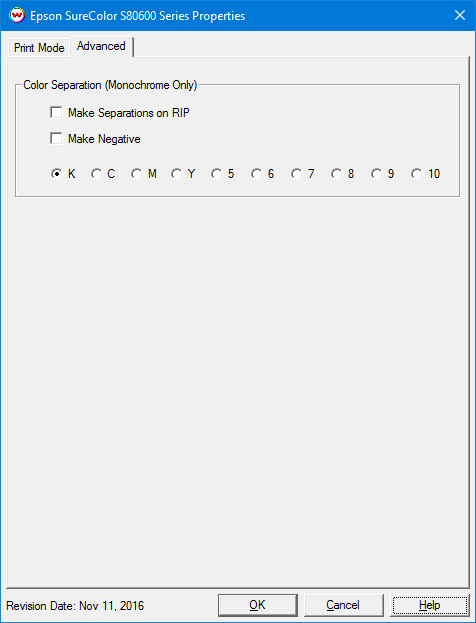Click the Wasatch app icon in title bar

pyautogui.click(x=17, y=16)
